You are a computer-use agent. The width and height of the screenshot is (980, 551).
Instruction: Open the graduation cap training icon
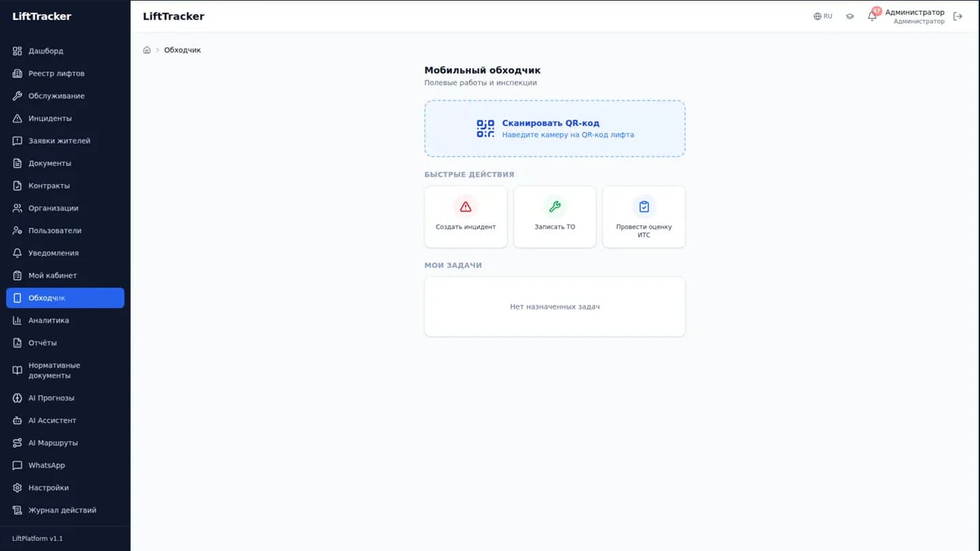click(x=850, y=16)
